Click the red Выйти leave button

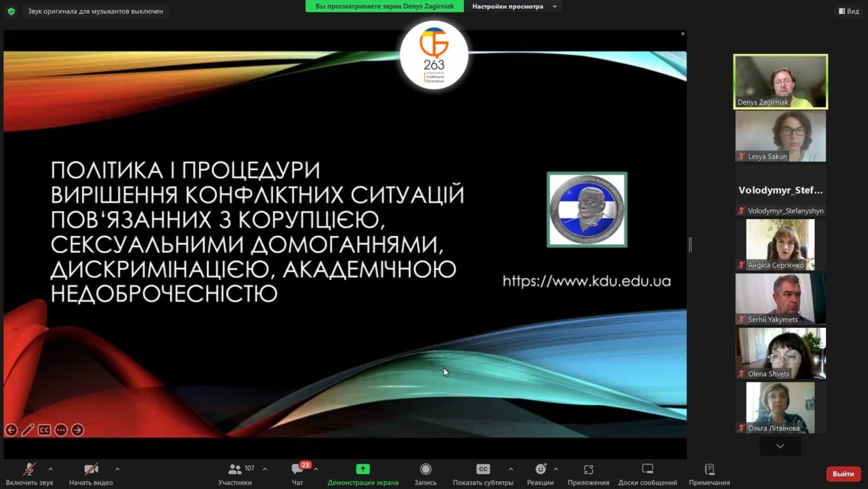tap(843, 474)
